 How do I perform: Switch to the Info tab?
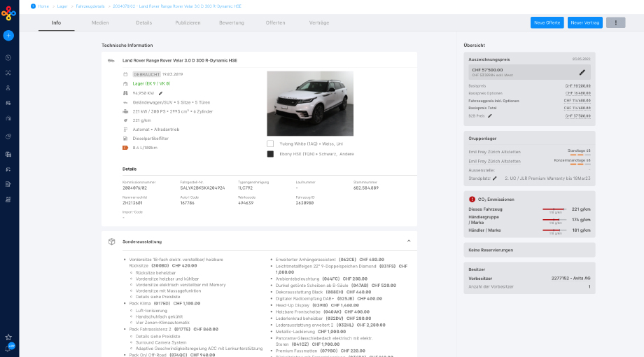pyautogui.click(x=56, y=23)
